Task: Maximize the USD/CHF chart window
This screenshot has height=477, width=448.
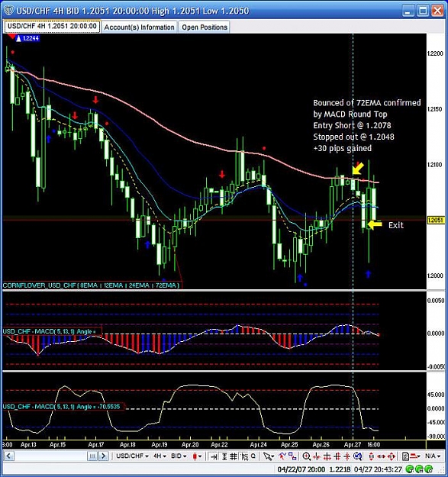Action: (423, 11)
